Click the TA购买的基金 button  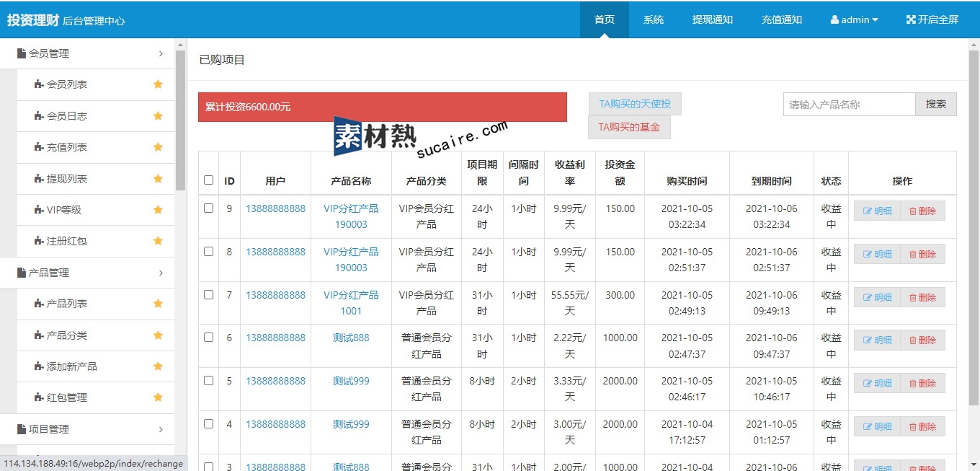[x=630, y=127]
